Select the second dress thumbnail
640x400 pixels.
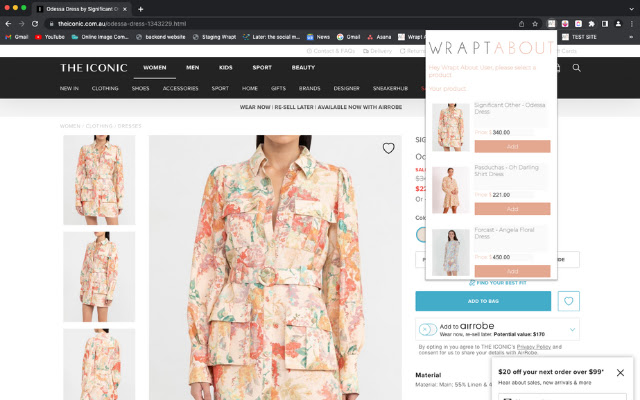99,277
